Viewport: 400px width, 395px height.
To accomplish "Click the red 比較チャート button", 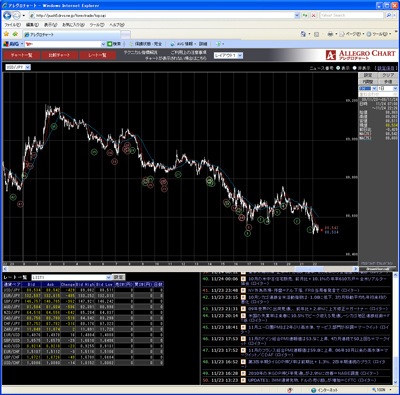I will [59, 55].
